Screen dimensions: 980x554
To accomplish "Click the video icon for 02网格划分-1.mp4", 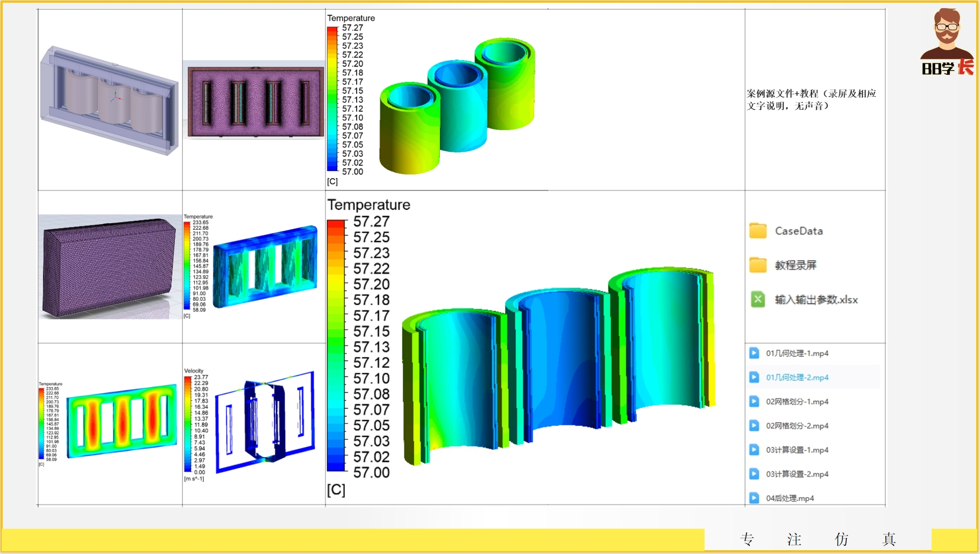I will [x=754, y=401].
